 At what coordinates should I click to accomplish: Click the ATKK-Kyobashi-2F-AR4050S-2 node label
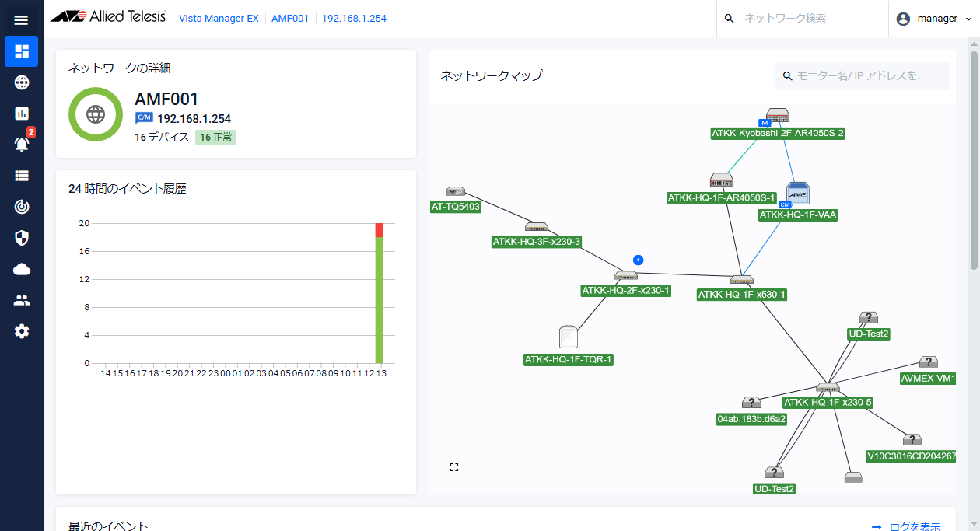778,133
